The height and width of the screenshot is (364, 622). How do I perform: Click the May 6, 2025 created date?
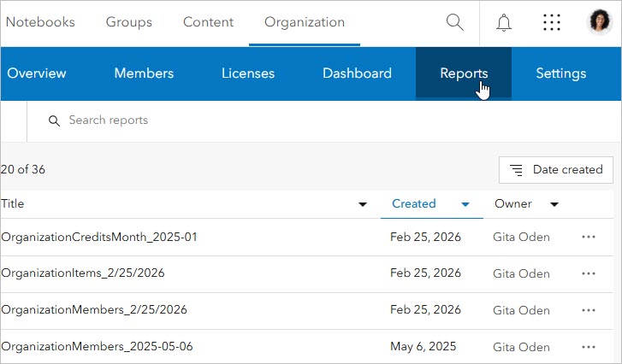tap(424, 347)
